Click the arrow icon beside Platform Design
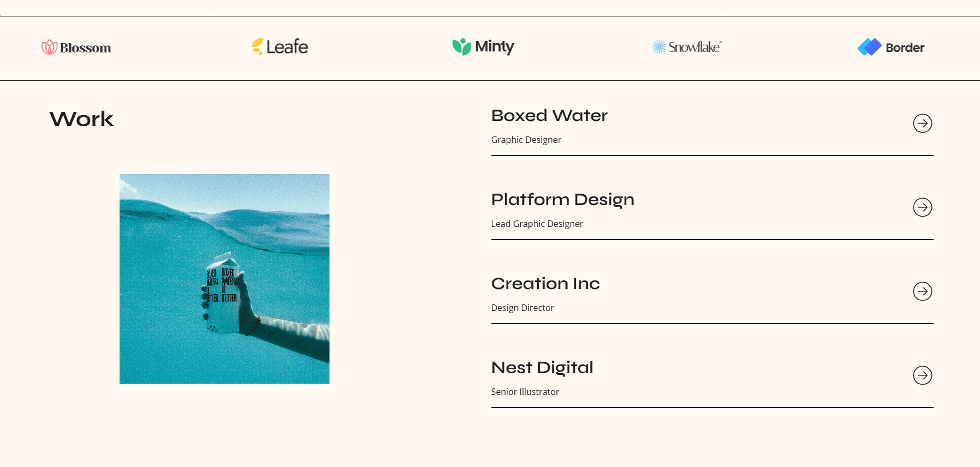 coord(923,207)
